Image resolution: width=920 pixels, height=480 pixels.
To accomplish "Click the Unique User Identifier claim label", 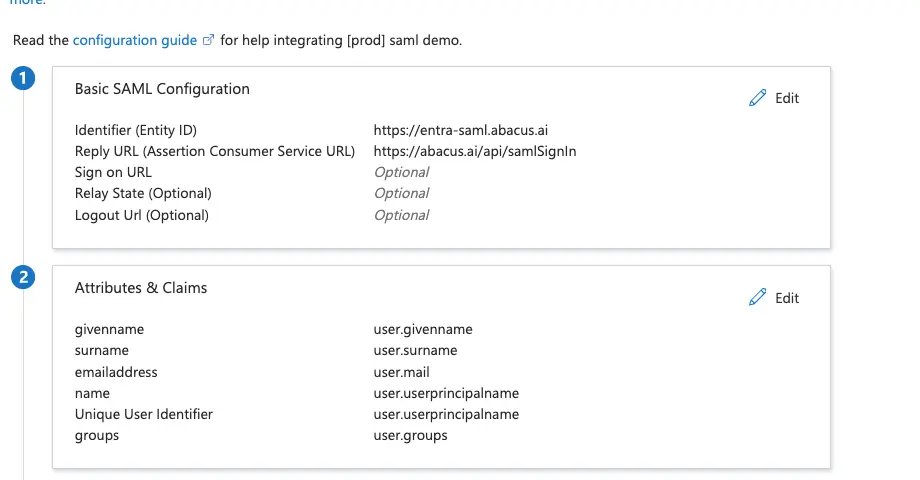I will click(144, 414).
